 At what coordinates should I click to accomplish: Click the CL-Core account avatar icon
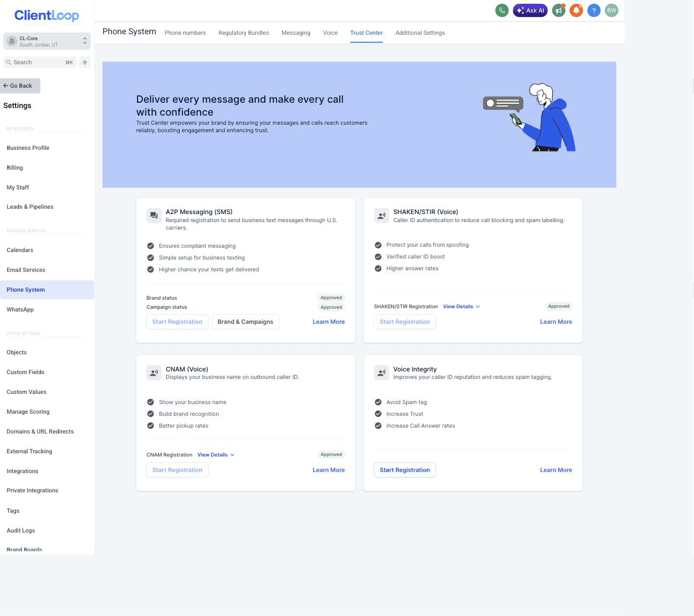(x=12, y=41)
